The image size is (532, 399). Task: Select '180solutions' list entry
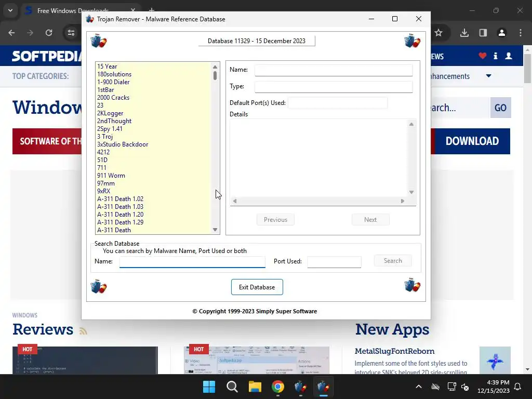point(114,74)
